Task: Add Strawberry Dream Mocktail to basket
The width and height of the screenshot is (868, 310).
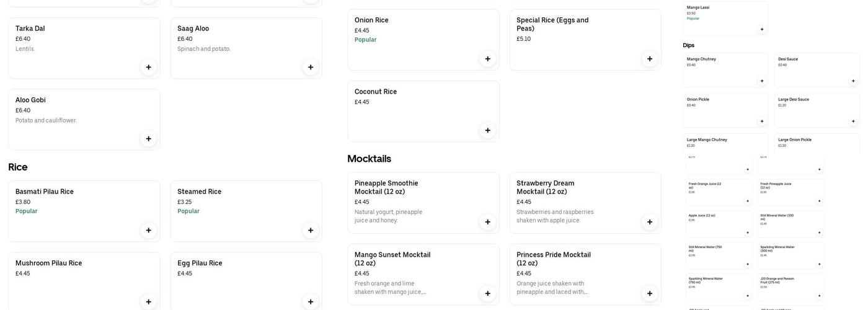Action: 650,222
